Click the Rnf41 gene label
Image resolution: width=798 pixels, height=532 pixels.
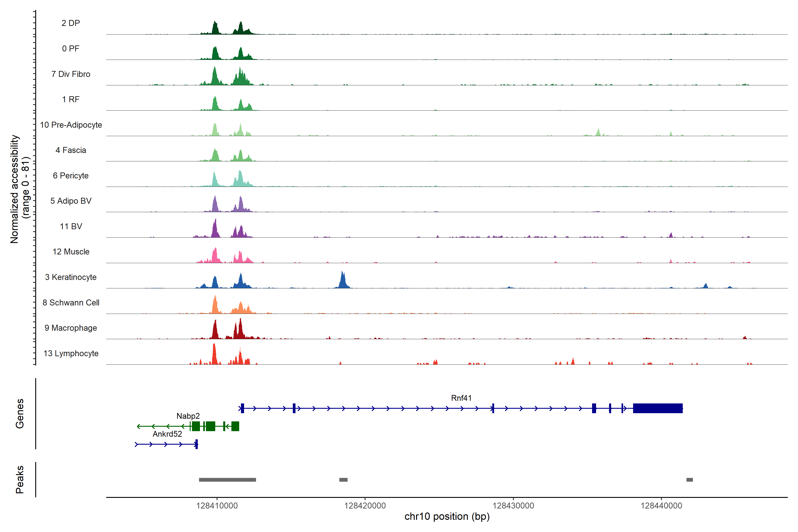coord(461,398)
